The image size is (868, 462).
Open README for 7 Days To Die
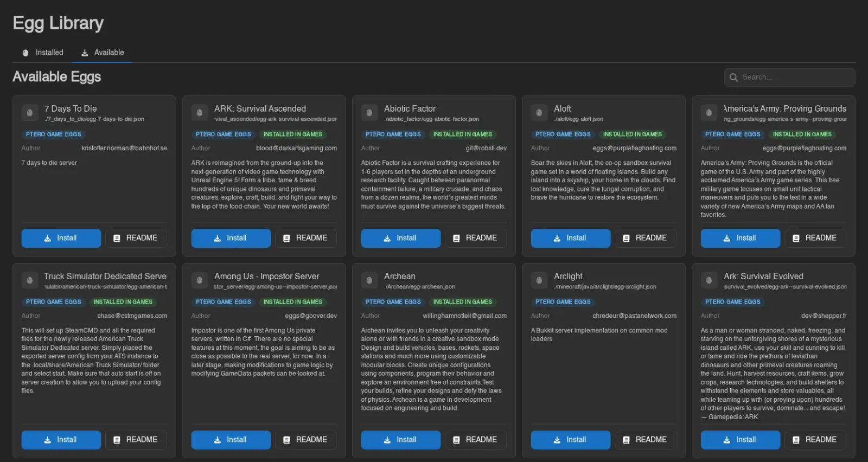(x=136, y=238)
